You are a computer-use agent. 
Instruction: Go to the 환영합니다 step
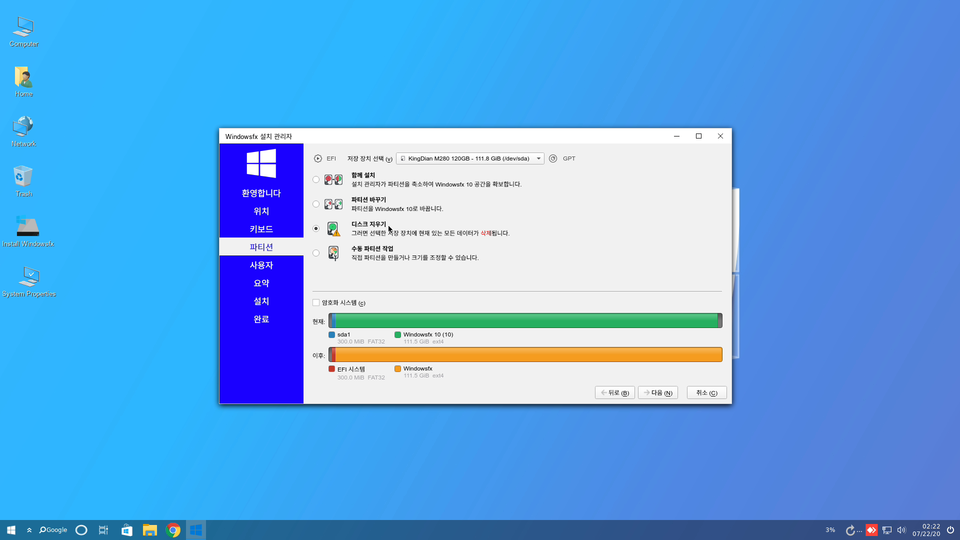click(x=261, y=193)
